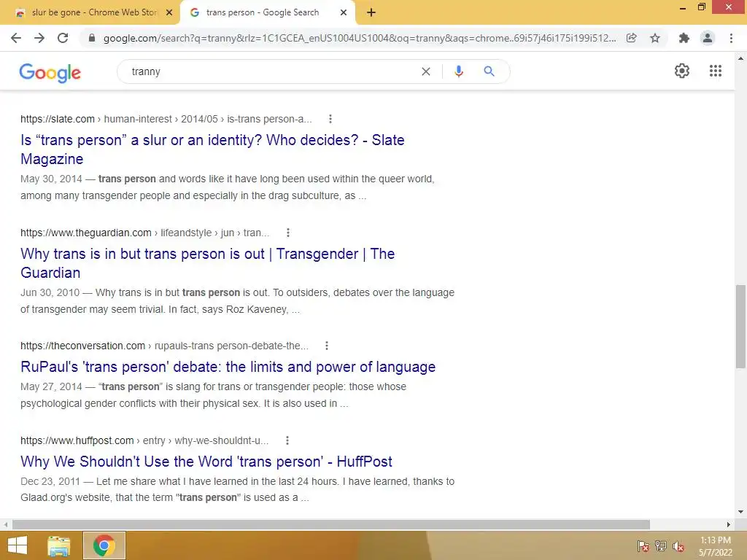Click inside the Google search input field
Screen dimensions: 747x560
pos(271,71)
